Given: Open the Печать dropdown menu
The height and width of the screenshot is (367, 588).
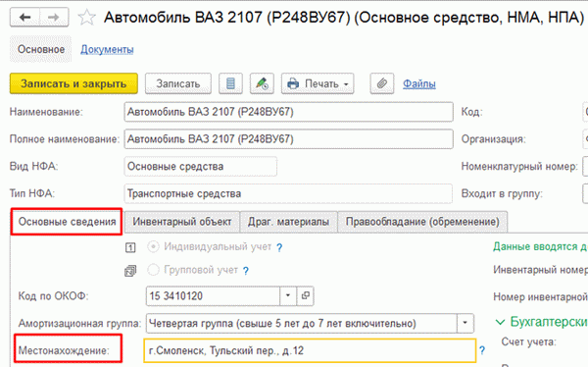Looking at the screenshot, I should click(318, 83).
